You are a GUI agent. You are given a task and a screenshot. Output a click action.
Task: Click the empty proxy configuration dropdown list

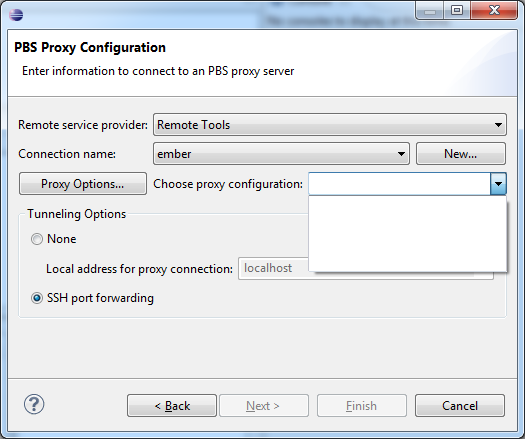407,233
